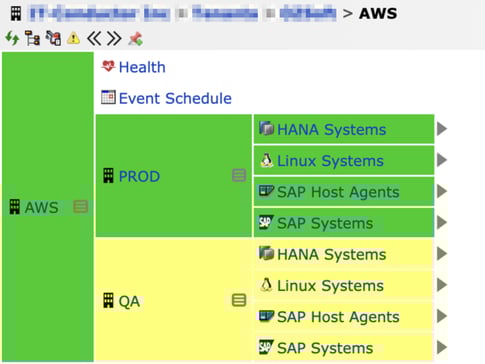Open QA SAP Host Agents
The image size is (485, 364).
click(x=338, y=317)
